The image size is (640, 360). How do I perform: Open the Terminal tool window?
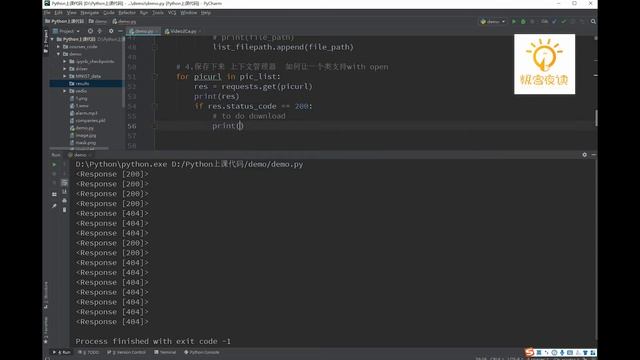click(165, 352)
